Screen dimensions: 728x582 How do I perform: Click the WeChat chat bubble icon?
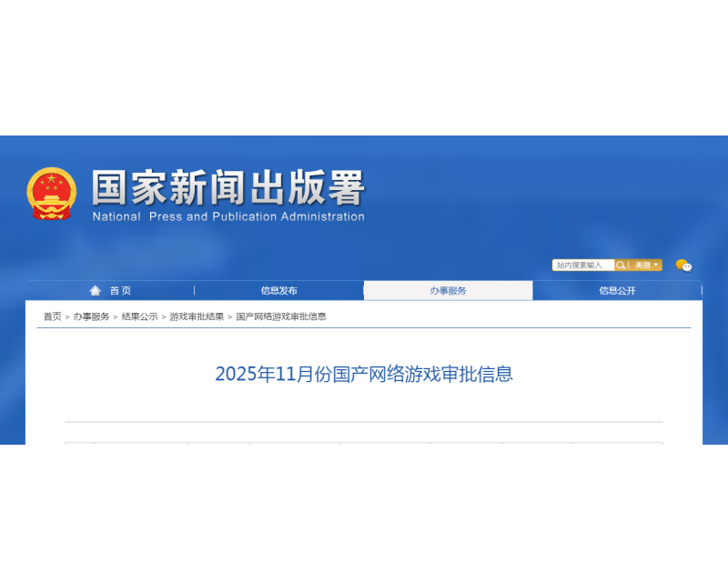pos(682,266)
